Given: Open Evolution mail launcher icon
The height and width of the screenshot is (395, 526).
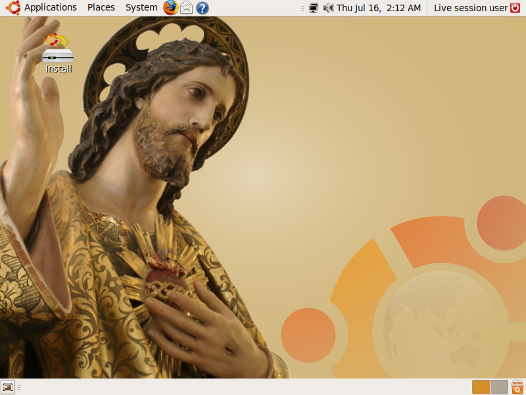Looking at the screenshot, I should pyautogui.click(x=187, y=8).
